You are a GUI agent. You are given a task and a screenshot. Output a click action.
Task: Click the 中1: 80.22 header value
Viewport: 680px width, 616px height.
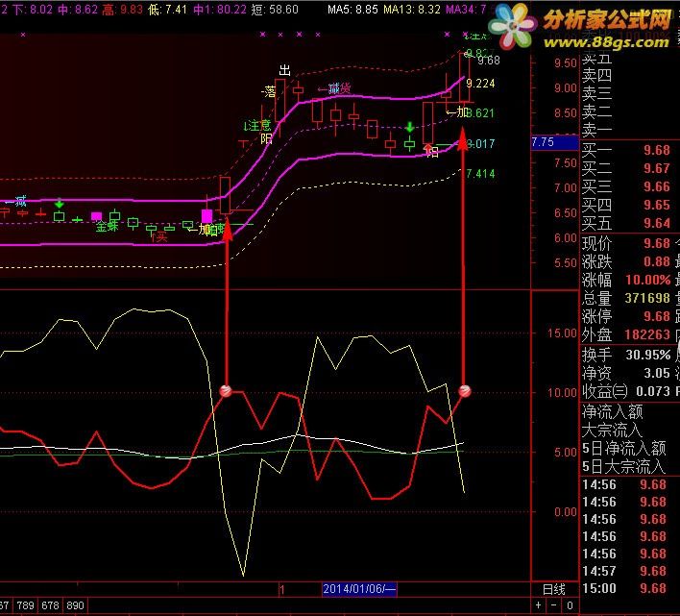(x=220, y=9)
